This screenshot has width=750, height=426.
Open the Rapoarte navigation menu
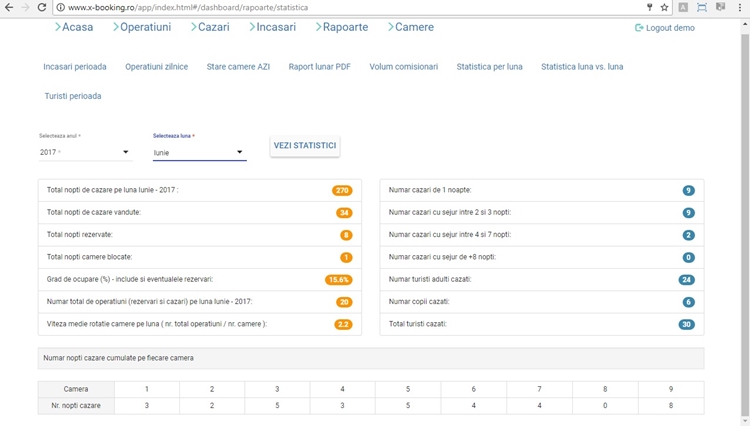pyautogui.click(x=340, y=27)
